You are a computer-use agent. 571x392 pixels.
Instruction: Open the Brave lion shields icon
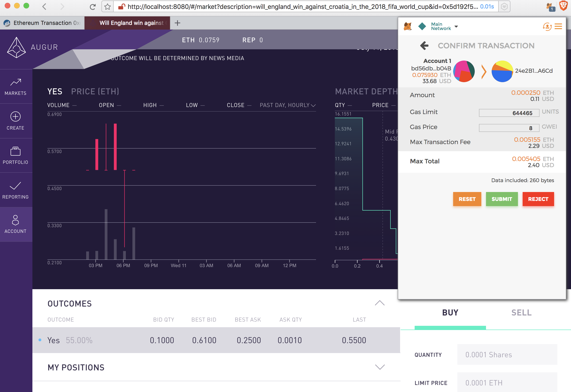tap(563, 6)
